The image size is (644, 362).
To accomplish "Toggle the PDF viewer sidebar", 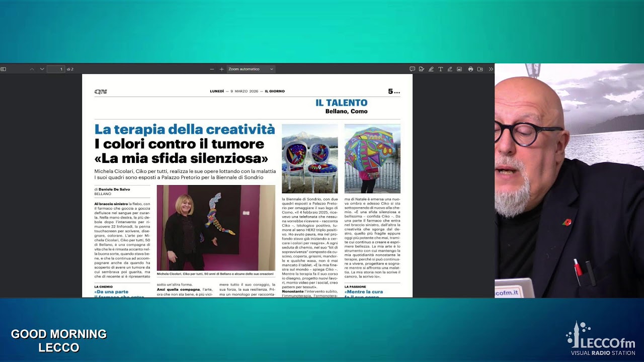I will (x=3, y=69).
